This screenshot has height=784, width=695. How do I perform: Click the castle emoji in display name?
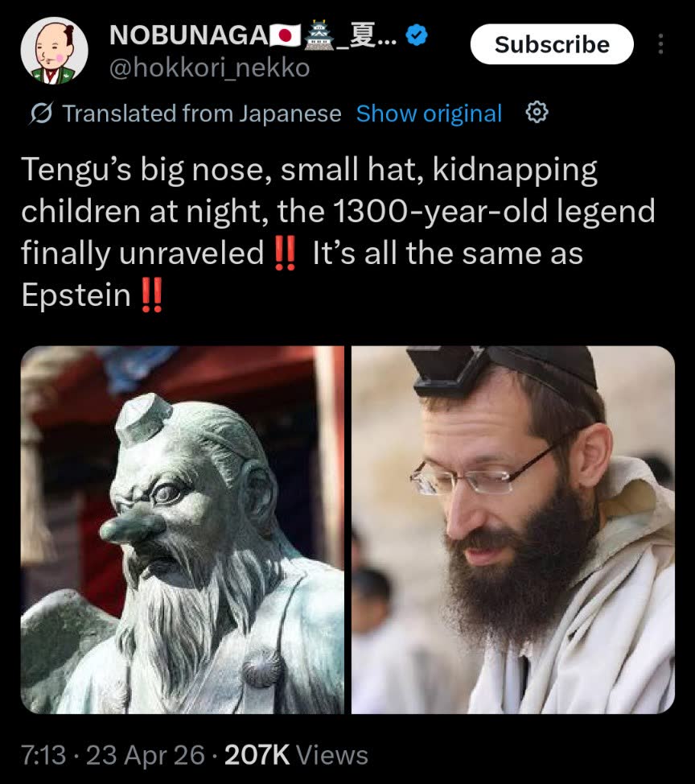point(319,35)
